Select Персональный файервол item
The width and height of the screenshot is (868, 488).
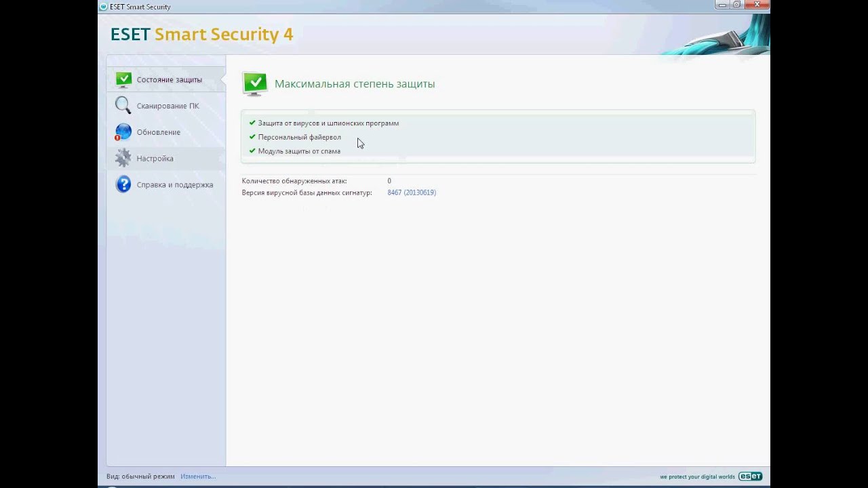coord(300,137)
